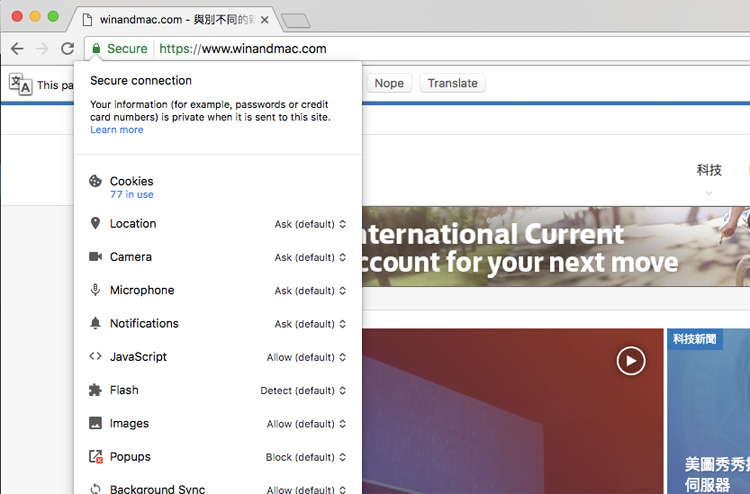Click the Location pin icon
The height and width of the screenshot is (494, 750).
click(x=96, y=224)
